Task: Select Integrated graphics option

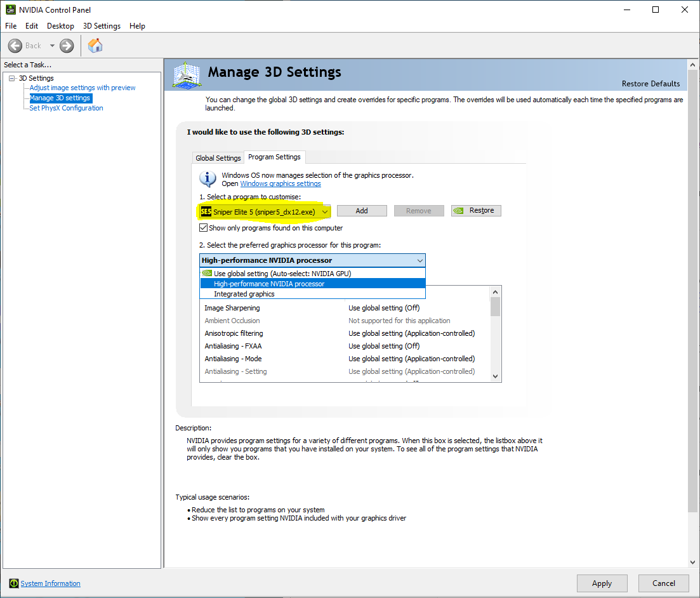Action: 244,294
